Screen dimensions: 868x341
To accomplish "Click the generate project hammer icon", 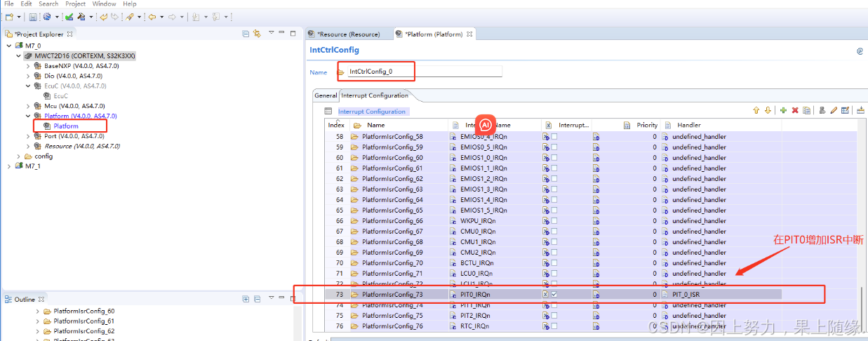I will (82, 16).
